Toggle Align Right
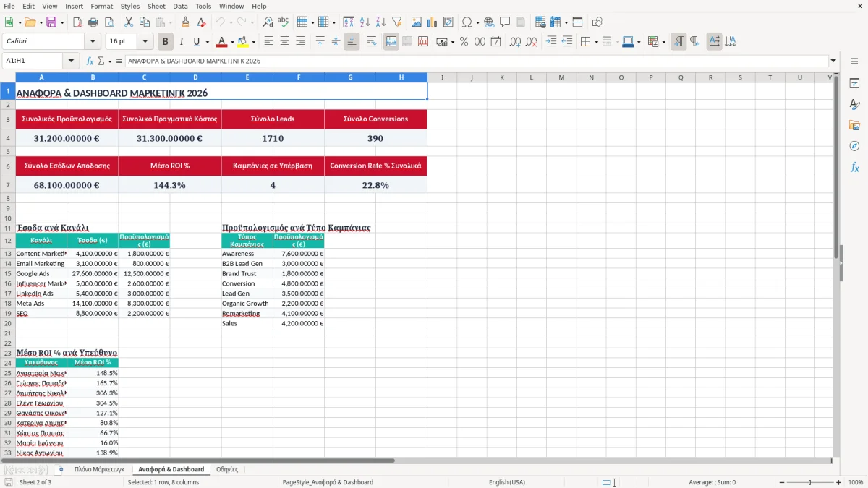Viewport: 868px width, 488px height. 300,42
